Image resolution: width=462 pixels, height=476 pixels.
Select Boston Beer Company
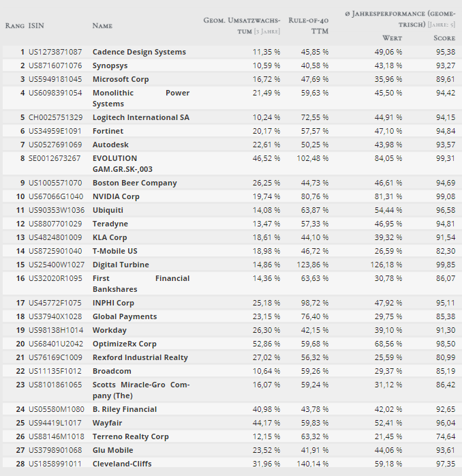pos(135,183)
